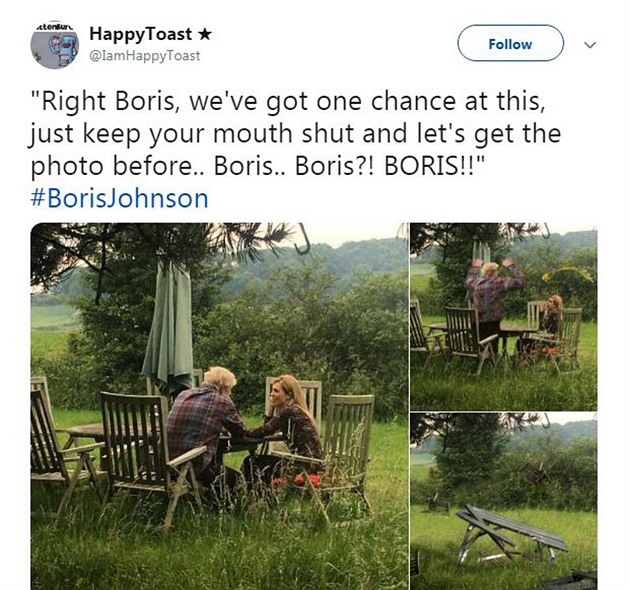The image size is (630, 590).
Task: Open the large left photo of couple seated
Action: click(x=218, y=405)
